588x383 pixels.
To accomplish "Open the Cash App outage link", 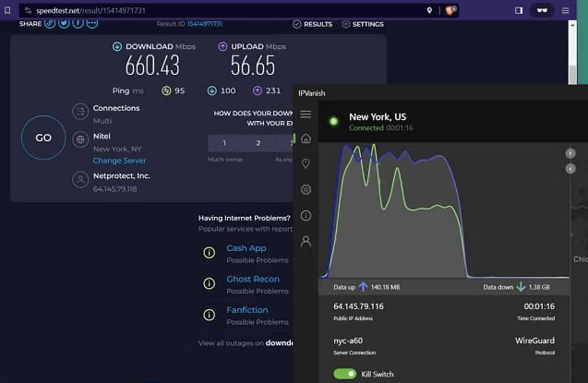I will (246, 248).
